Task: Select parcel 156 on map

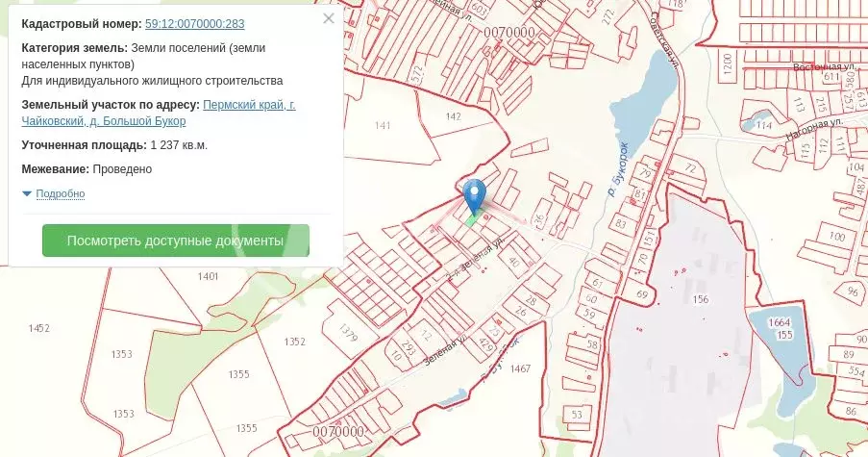Action: click(701, 299)
